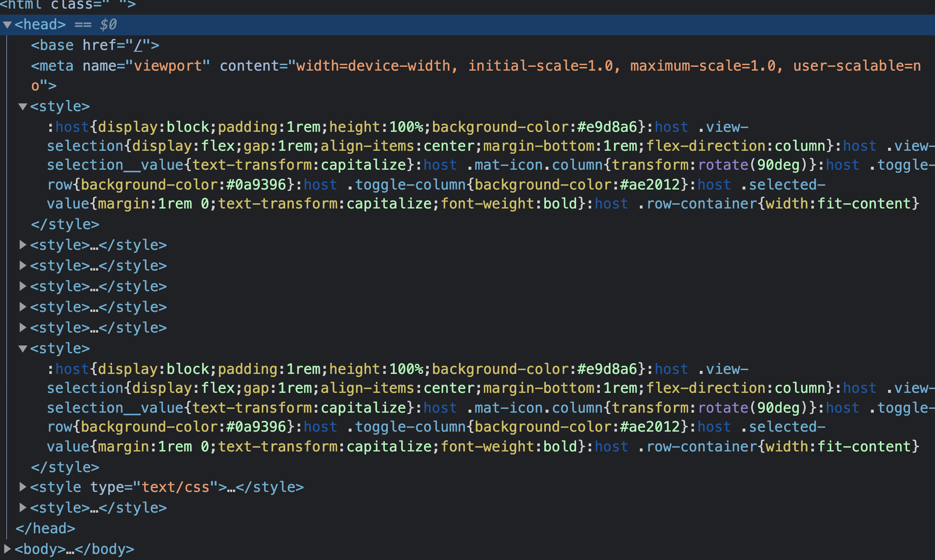Viewport: 935px width, 560px height.
Task: Expand the style type="text/css" element
Action: (x=23, y=487)
